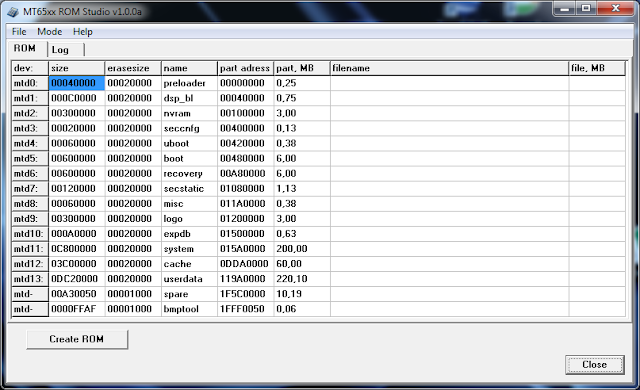640x390 pixels.
Task: Close window with the title bar X
Action: tap(616, 9)
